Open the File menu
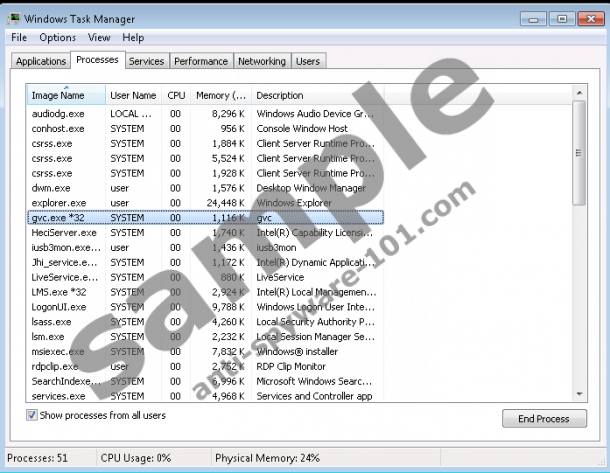This screenshot has width=610, height=473. click(x=18, y=38)
